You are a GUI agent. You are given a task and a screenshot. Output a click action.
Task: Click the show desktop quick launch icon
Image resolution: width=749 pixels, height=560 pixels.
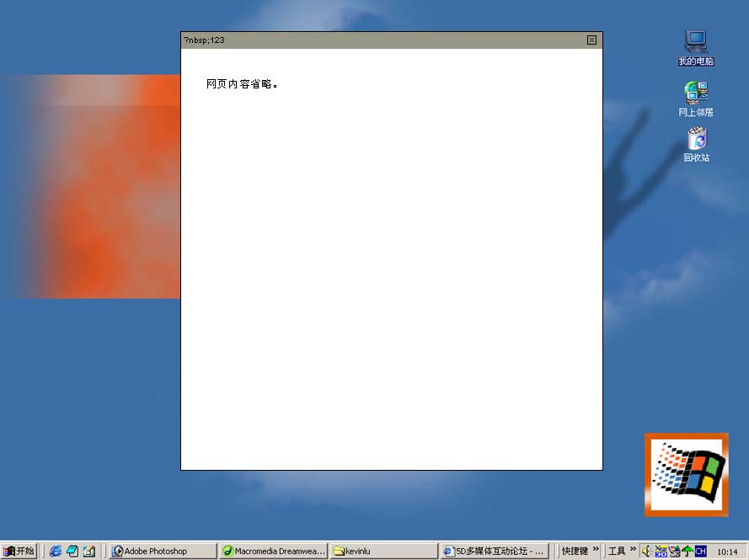pyautogui.click(x=72, y=551)
